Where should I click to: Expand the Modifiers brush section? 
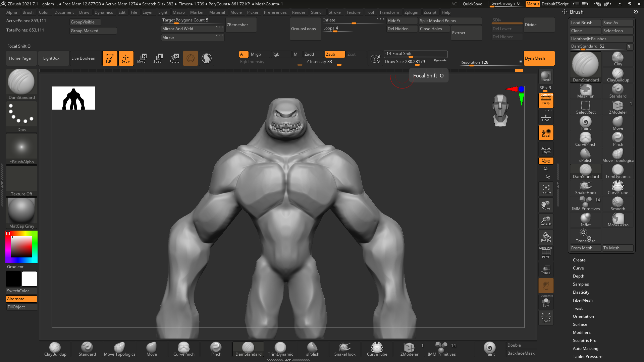point(581,333)
